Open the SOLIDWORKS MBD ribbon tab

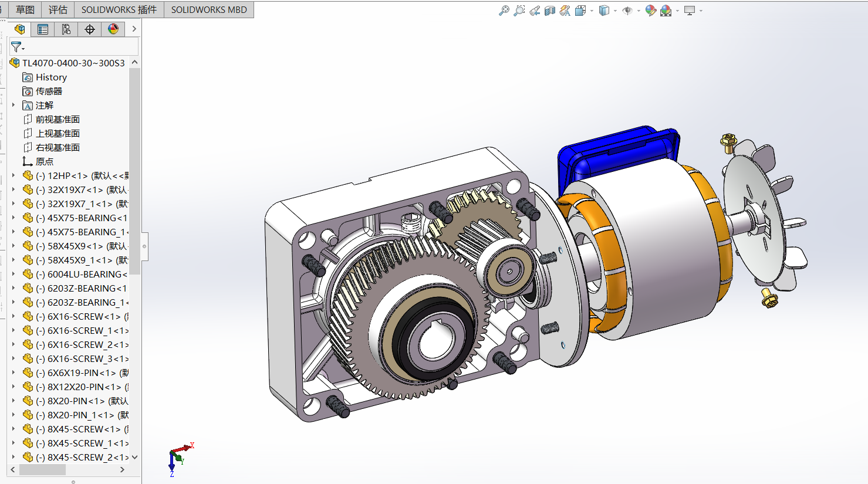[209, 9]
